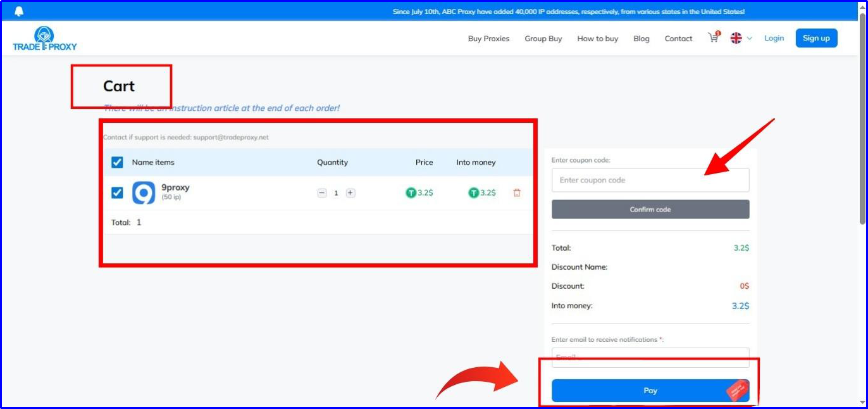Click the blue Pay button
This screenshot has height=409, width=868.
click(x=650, y=391)
